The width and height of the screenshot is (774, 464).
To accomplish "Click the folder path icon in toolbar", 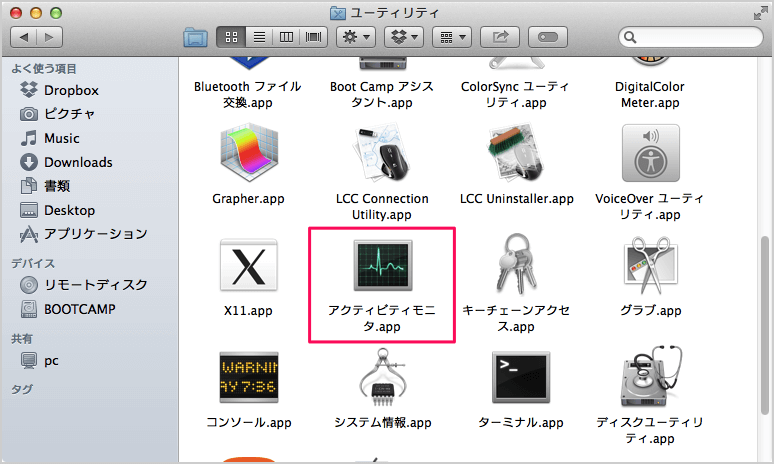I will point(195,37).
